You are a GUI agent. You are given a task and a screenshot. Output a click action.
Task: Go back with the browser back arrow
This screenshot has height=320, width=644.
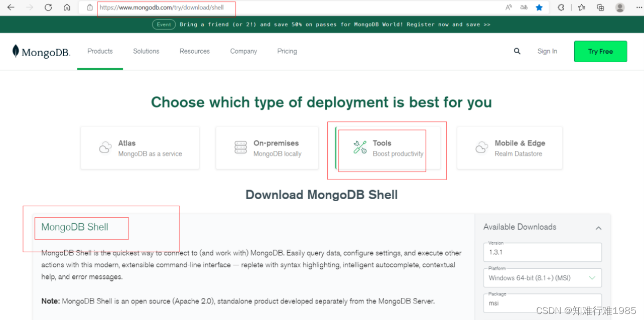(x=11, y=8)
